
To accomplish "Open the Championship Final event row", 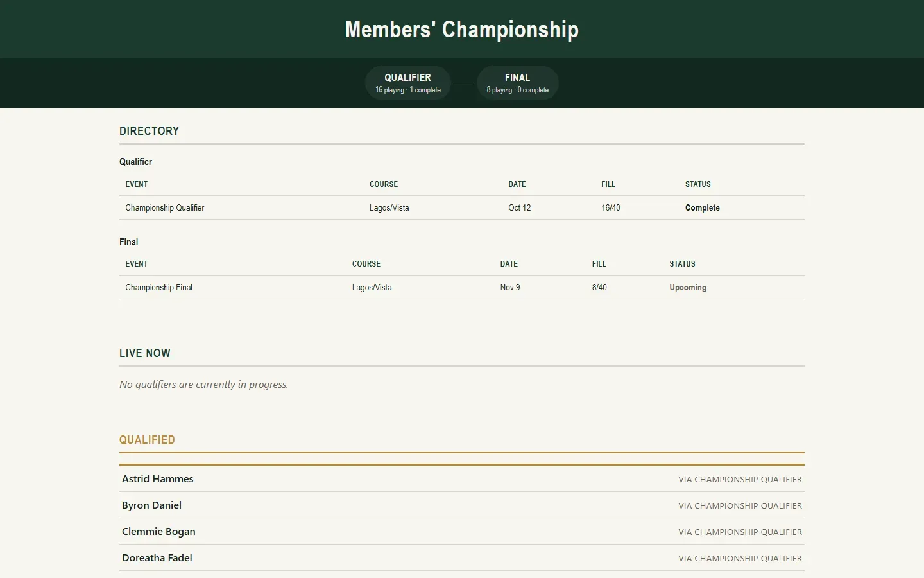I will pos(462,287).
